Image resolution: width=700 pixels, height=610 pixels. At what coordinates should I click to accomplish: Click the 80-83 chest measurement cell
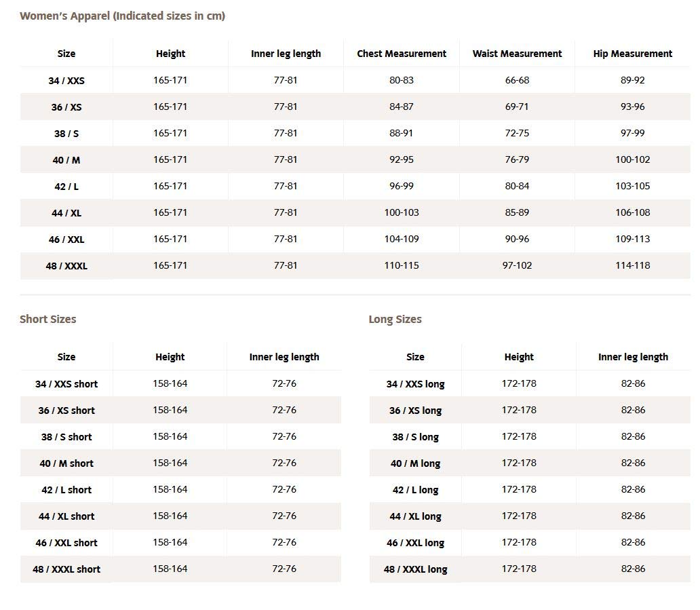click(402, 80)
